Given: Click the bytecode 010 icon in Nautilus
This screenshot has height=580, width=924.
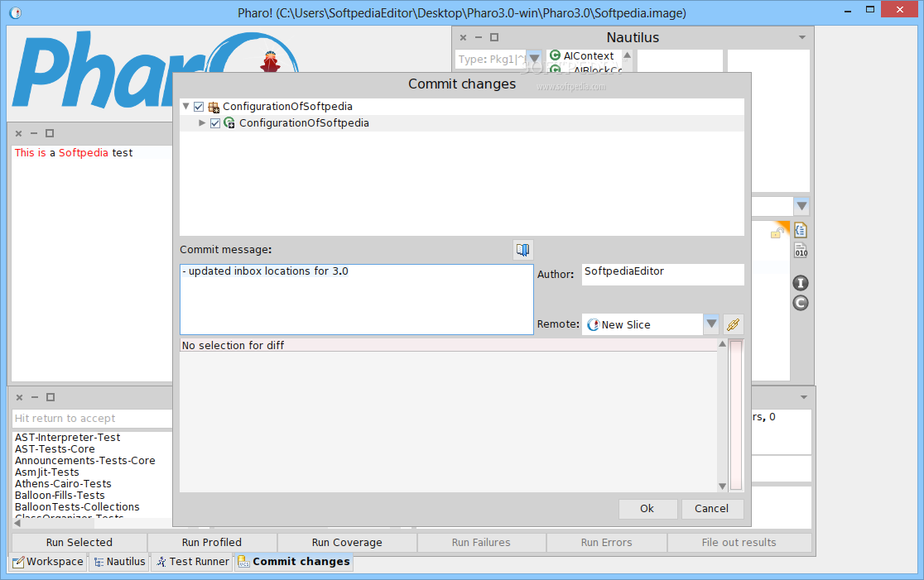Looking at the screenshot, I should 801,250.
